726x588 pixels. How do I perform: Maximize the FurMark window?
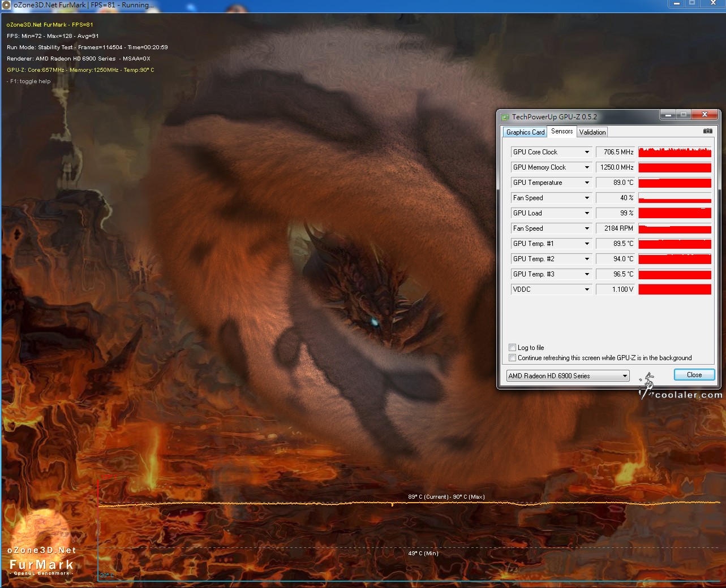(691, 3)
